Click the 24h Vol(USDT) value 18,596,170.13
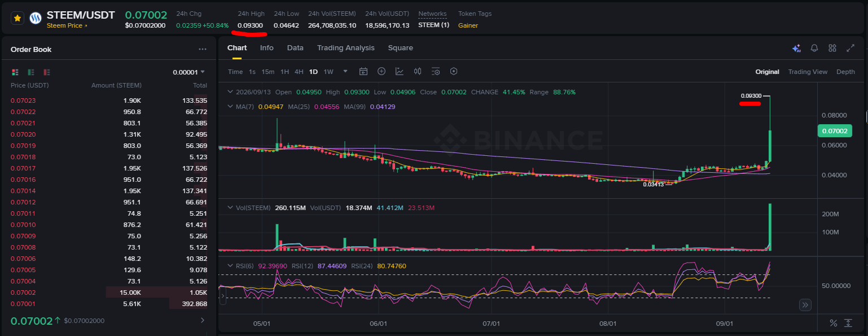 (387, 25)
